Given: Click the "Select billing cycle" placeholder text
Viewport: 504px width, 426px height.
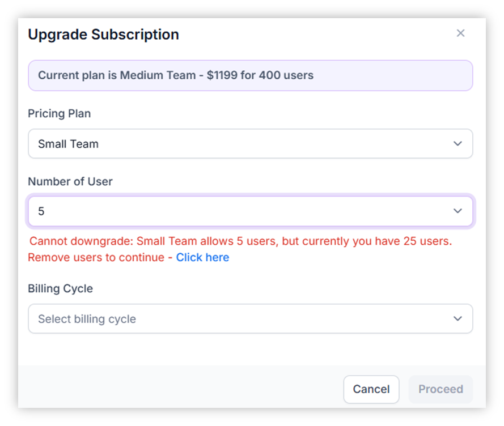Looking at the screenshot, I should pyautogui.click(x=87, y=319).
